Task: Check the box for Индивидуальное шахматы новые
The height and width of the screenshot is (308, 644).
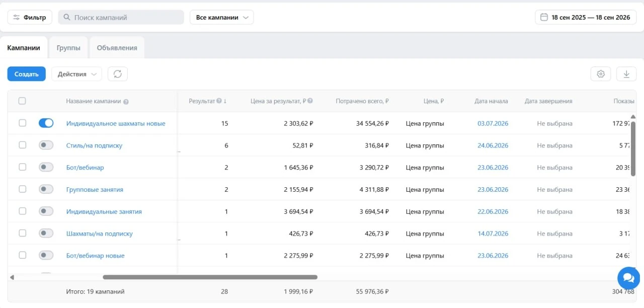Action: point(22,123)
